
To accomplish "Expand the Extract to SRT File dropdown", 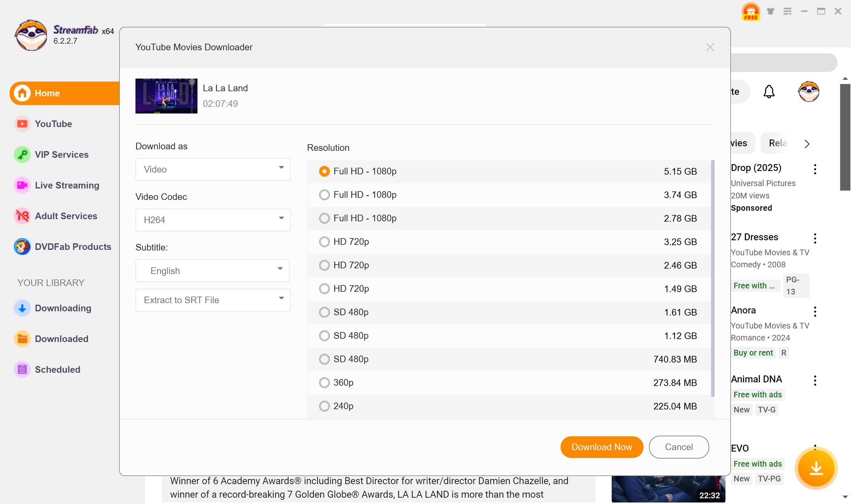I will click(213, 300).
